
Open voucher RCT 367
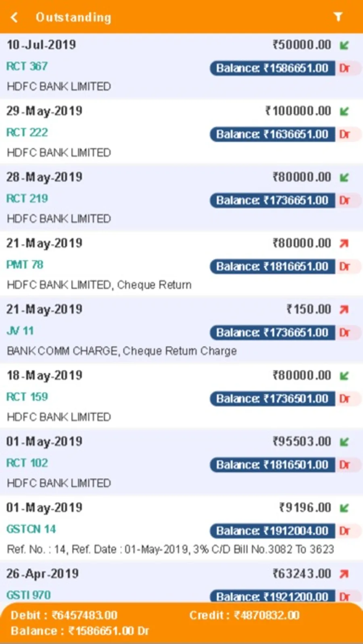pos(27,66)
